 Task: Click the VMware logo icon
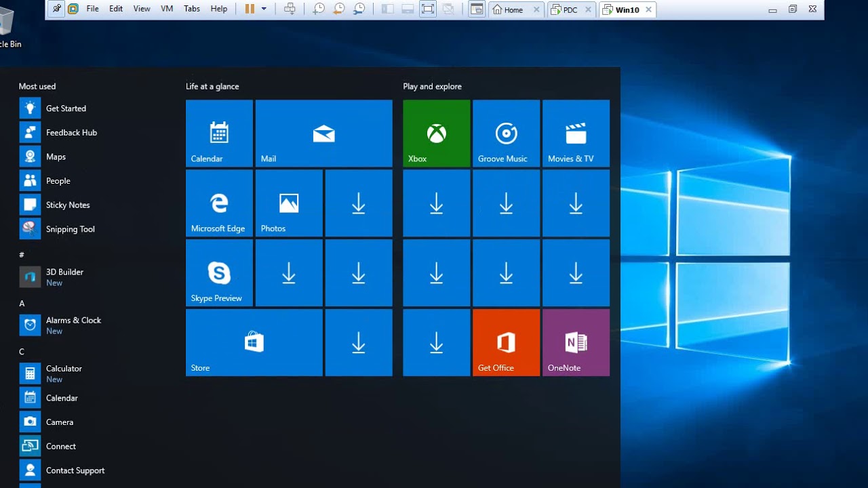tap(73, 9)
